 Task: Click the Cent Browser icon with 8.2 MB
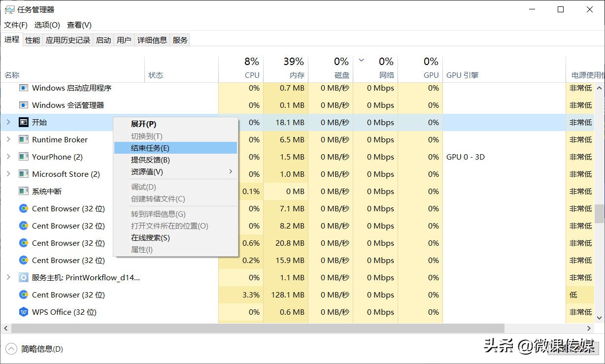point(23,226)
